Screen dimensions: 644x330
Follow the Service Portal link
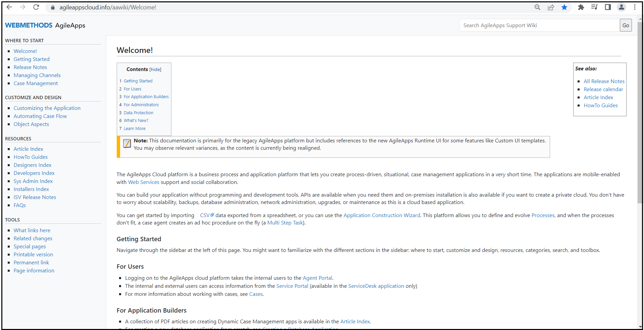coord(292,286)
